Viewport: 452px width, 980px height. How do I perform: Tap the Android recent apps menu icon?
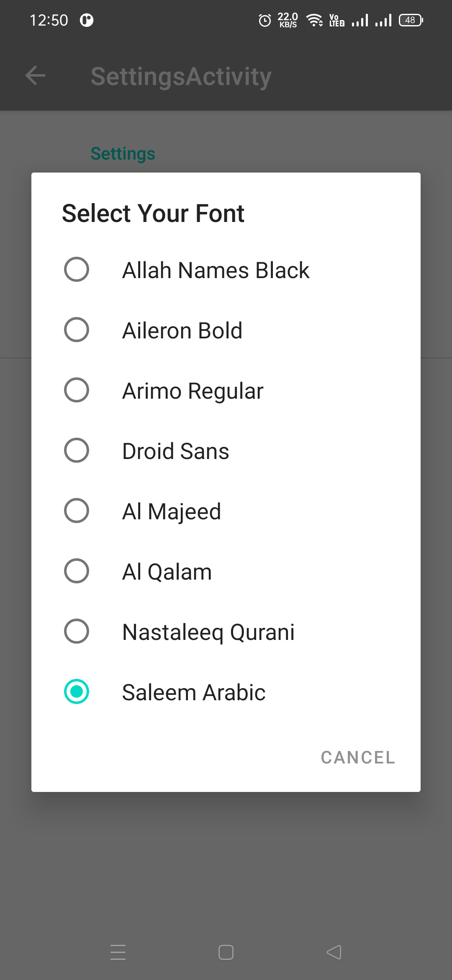(x=118, y=952)
